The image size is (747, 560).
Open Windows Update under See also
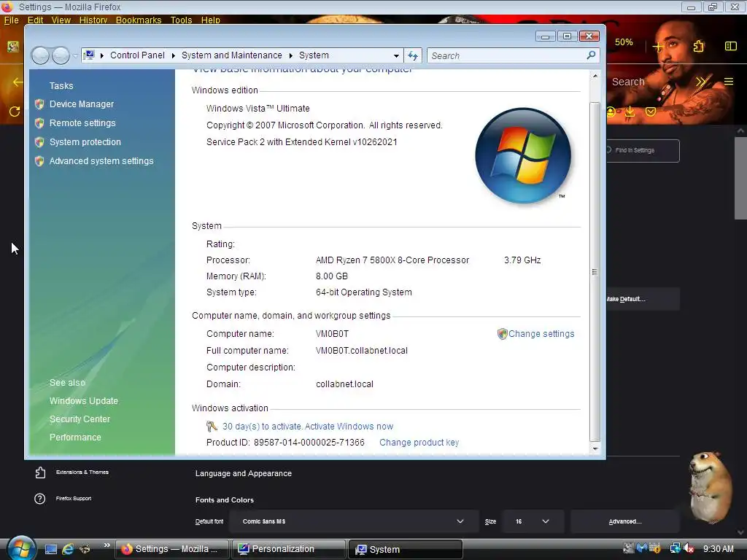pos(84,401)
